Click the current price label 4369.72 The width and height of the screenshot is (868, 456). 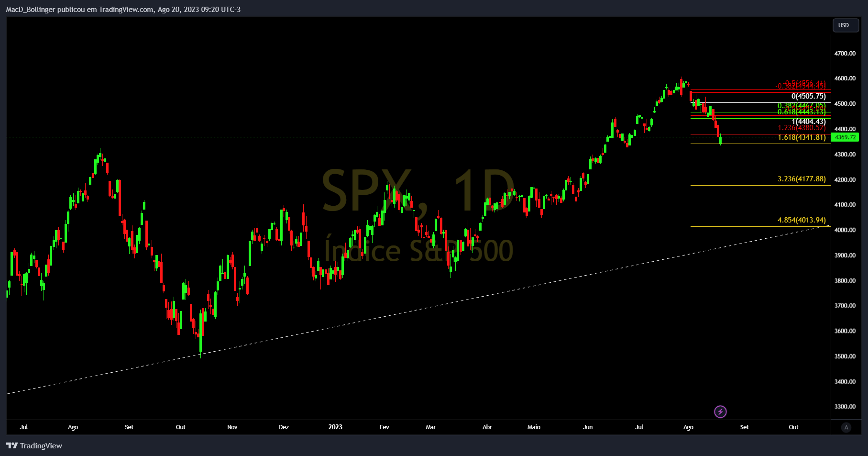(845, 137)
